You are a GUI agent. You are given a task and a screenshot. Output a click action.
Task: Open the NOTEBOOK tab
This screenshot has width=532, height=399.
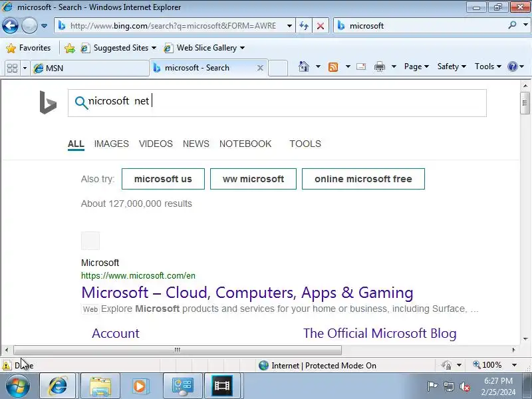tap(245, 144)
